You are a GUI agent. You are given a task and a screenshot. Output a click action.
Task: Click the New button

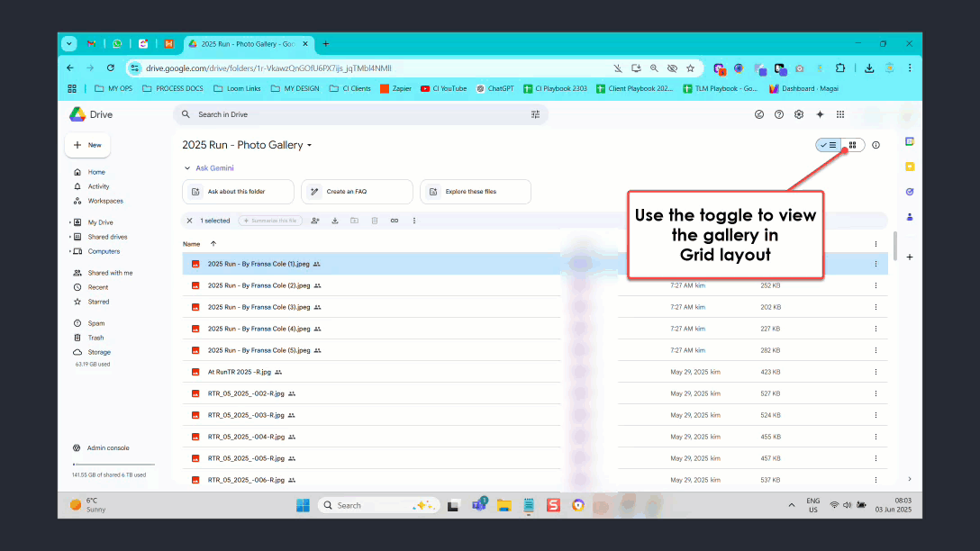tap(87, 145)
